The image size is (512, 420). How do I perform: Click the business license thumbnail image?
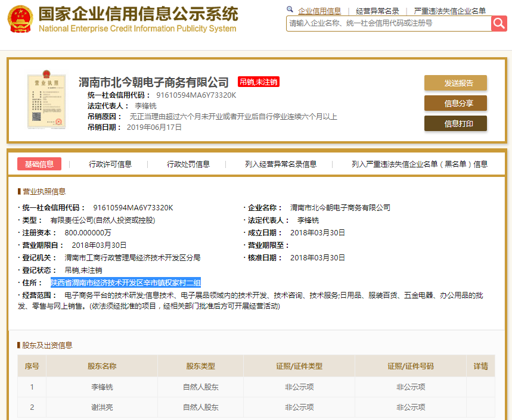click(x=46, y=99)
